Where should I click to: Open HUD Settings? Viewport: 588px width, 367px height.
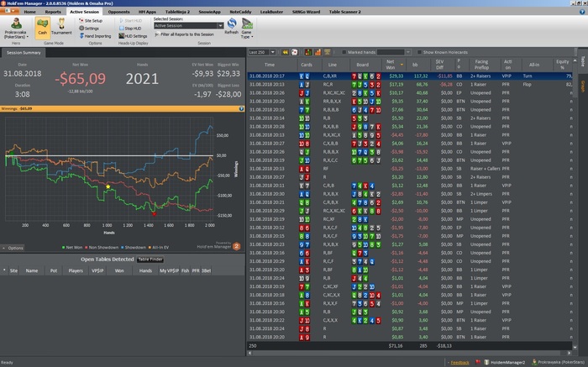[x=136, y=36]
